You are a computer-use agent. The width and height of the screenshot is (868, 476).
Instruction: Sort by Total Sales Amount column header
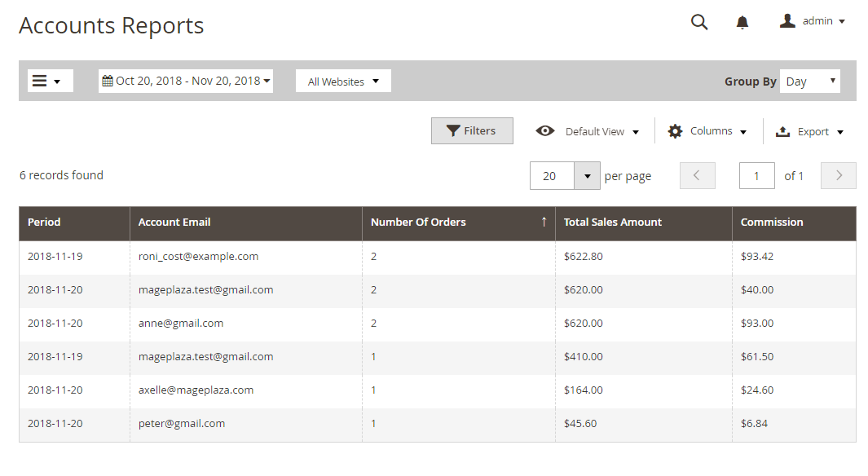tap(613, 222)
